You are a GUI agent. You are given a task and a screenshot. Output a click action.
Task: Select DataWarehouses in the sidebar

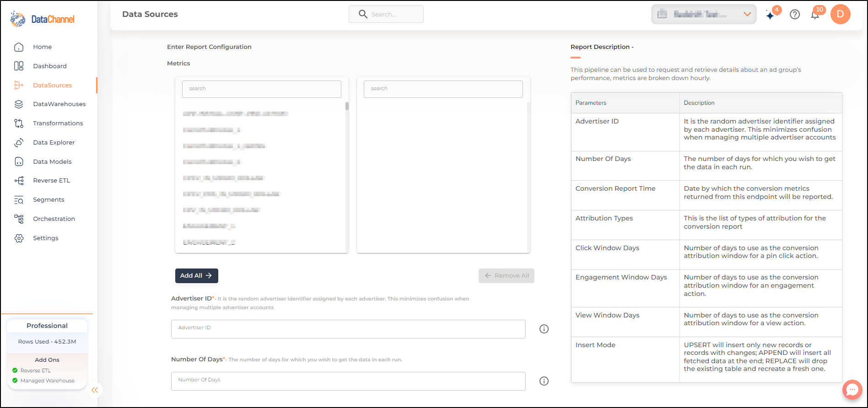click(x=59, y=104)
